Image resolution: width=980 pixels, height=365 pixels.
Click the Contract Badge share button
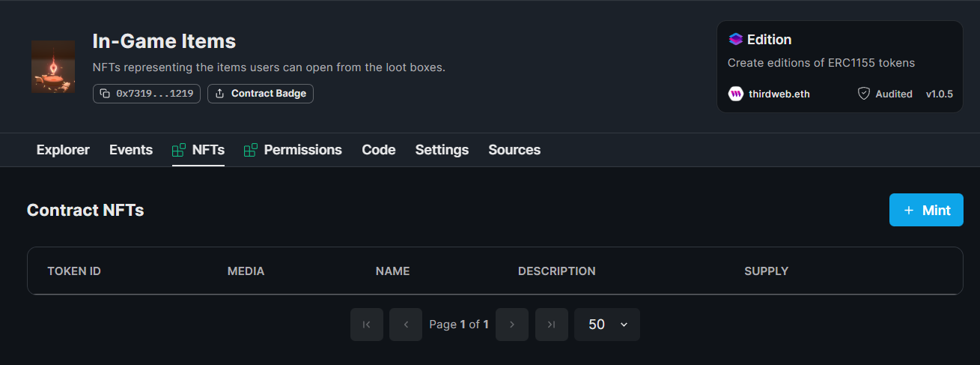click(261, 94)
